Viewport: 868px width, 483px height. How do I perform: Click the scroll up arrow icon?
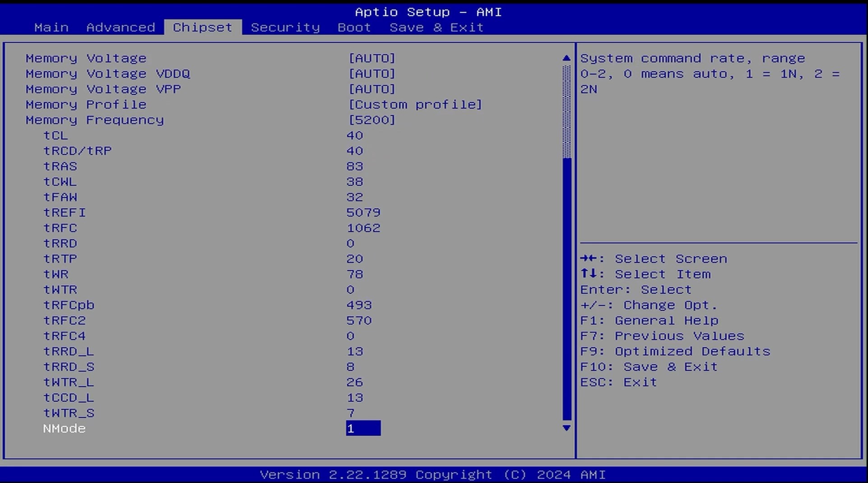566,58
